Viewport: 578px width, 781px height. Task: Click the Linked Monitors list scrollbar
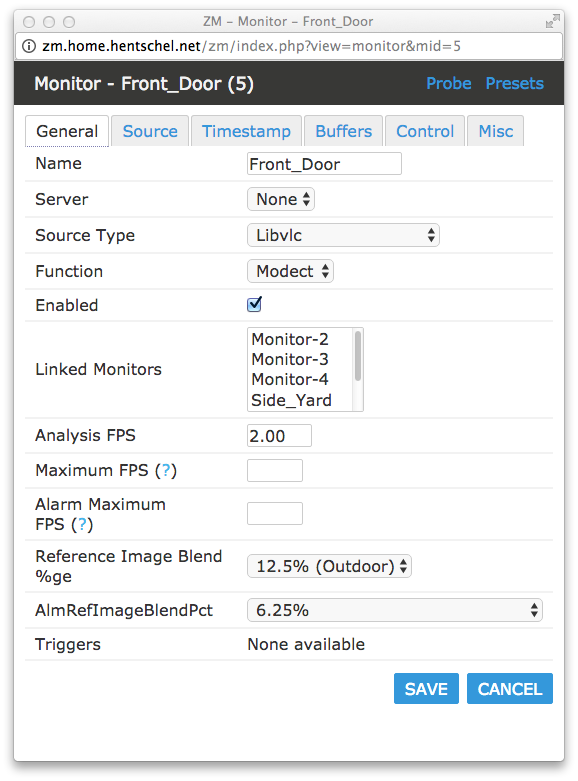point(358,369)
